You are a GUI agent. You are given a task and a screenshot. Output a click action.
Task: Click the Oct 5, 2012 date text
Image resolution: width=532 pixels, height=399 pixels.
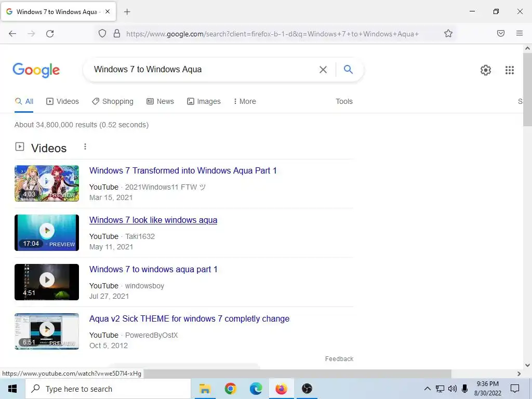click(109, 345)
